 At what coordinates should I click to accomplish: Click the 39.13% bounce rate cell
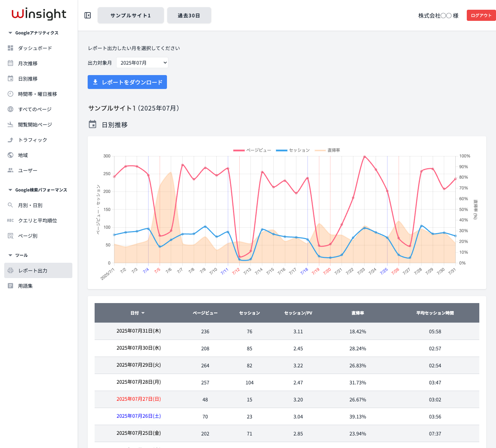358,416
